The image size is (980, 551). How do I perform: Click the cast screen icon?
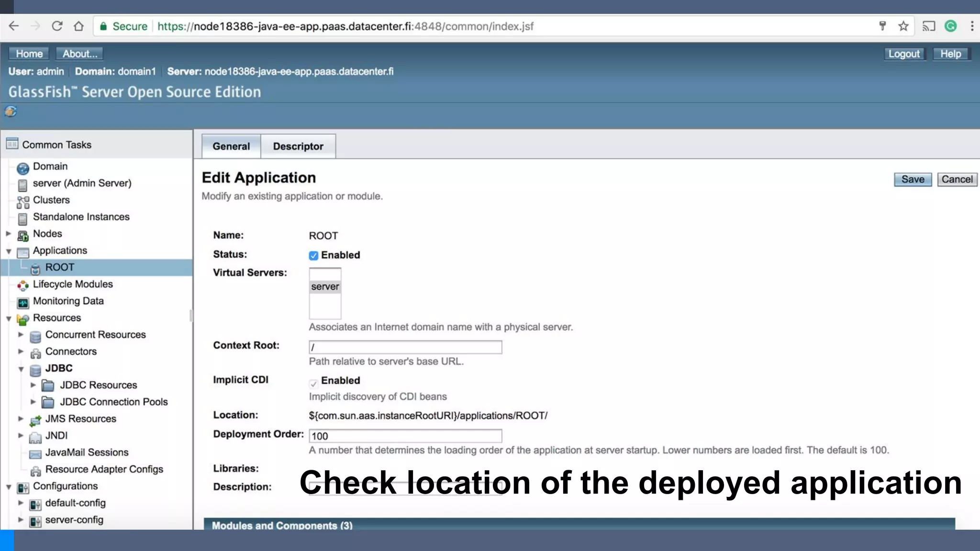[x=928, y=26]
